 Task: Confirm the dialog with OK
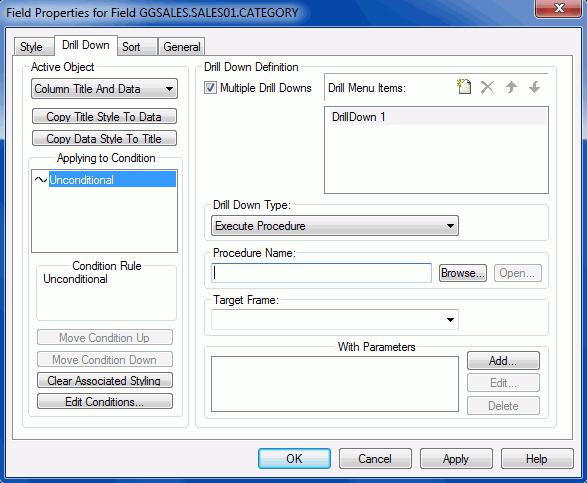[x=294, y=459]
